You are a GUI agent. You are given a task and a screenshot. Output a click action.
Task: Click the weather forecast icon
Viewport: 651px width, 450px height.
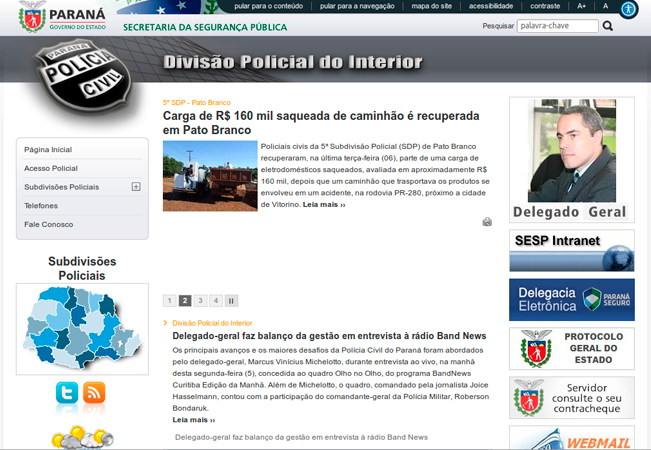click(x=82, y=436)
